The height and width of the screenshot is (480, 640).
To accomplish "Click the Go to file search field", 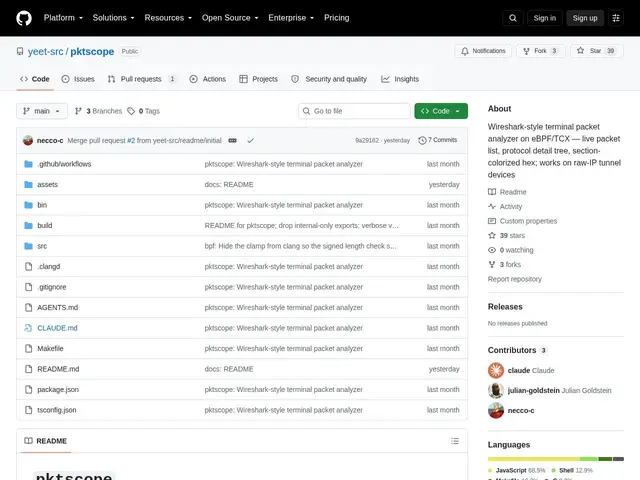I will pyautogui.click(x=354, y=111).
